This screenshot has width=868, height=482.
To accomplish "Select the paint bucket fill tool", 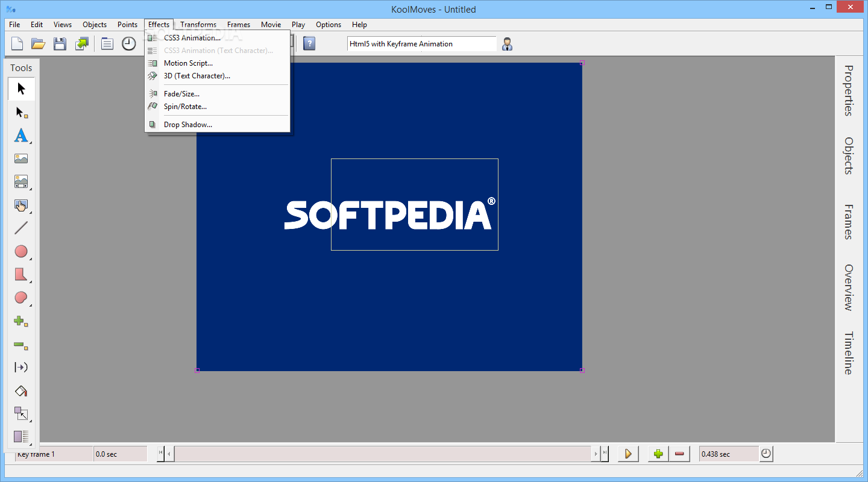I will coord(21,391).
